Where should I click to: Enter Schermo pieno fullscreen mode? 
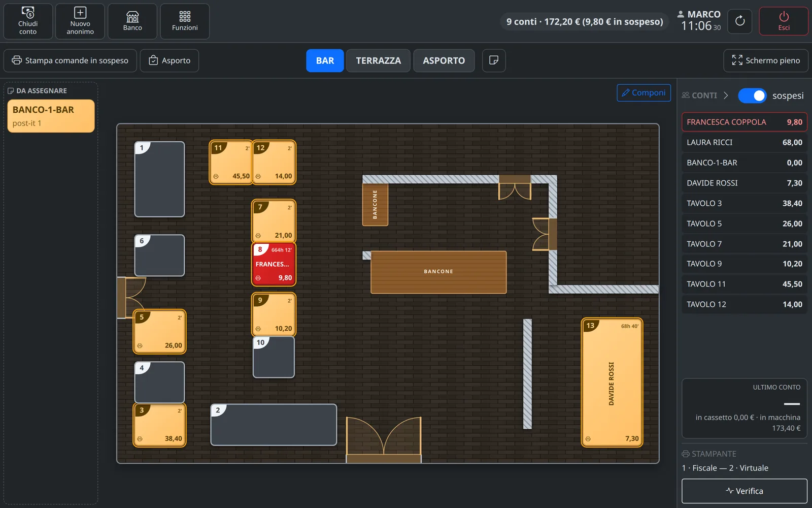click(x=766, y=60)
